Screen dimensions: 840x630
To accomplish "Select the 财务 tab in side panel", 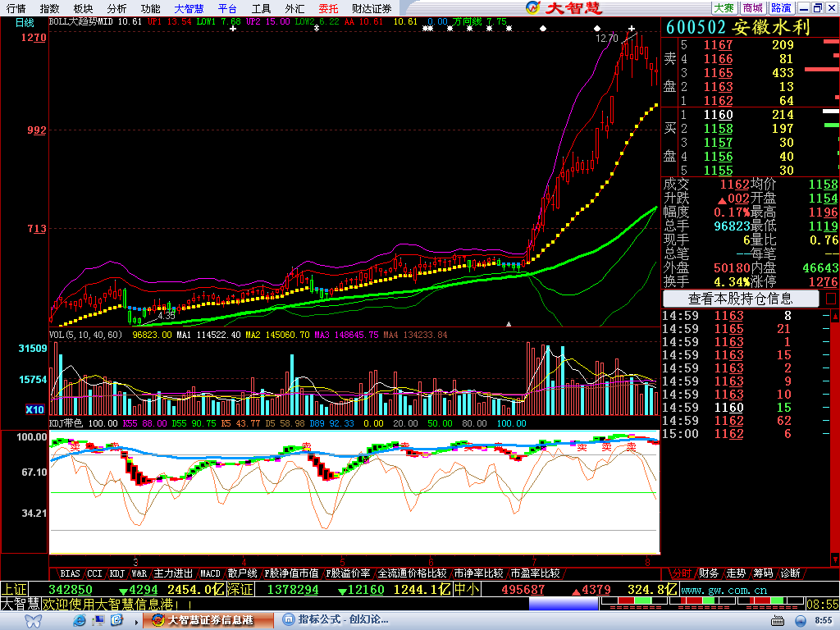I will point(709,573).
